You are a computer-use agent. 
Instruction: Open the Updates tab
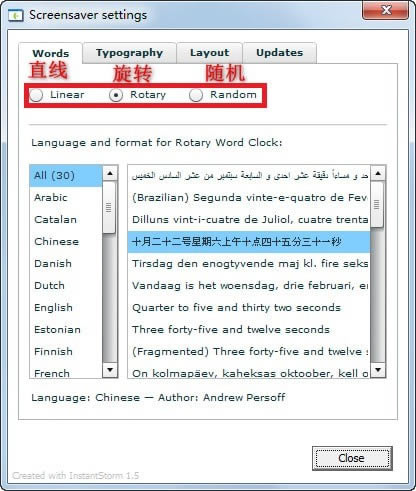click(x=279, y=53)
